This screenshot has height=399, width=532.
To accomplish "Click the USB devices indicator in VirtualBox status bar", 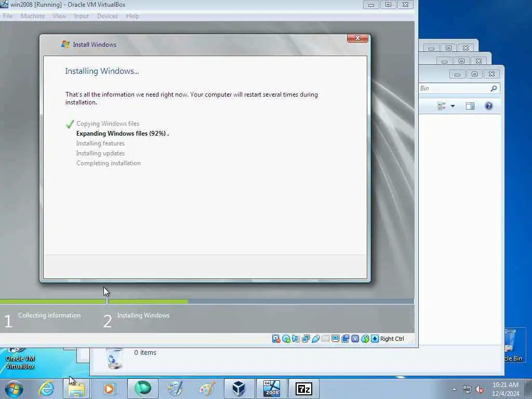I will point(315,339).
